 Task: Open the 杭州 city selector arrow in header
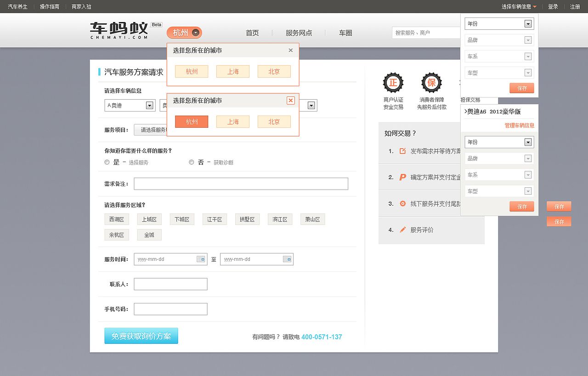tap(196, 33)
